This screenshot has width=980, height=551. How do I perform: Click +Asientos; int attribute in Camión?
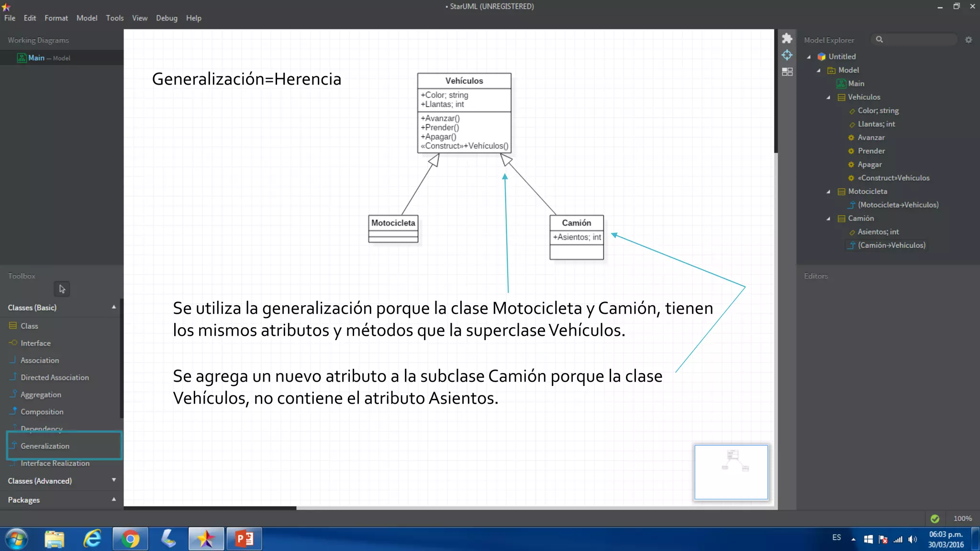pos(577,237)
